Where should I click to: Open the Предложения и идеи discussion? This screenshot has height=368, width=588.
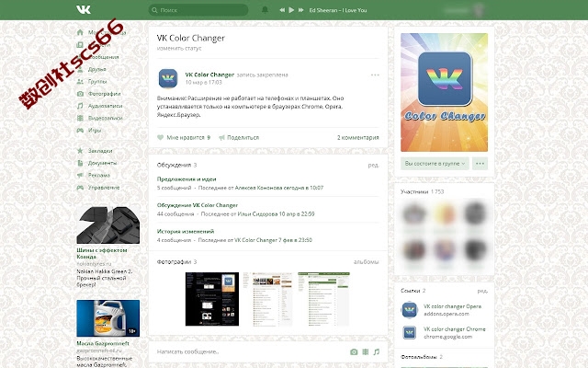point(187,179)
